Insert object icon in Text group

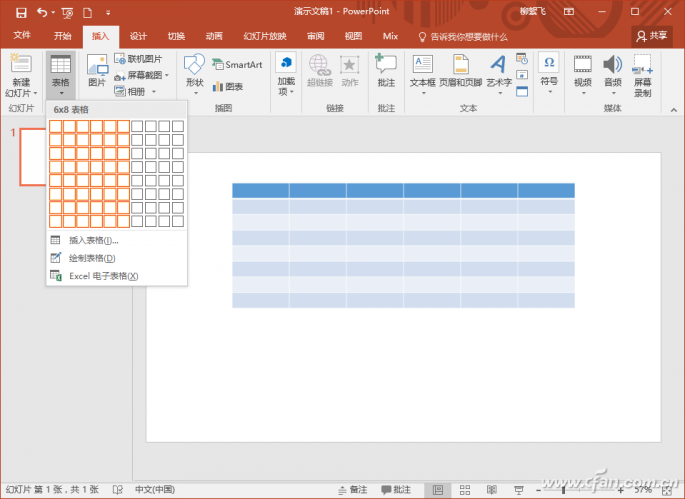point(522,91)
